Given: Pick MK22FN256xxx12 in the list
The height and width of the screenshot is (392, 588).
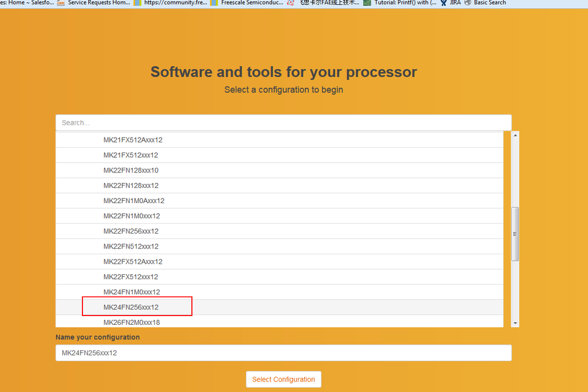Looking at the screenshot, I should [x=280, y=231].
